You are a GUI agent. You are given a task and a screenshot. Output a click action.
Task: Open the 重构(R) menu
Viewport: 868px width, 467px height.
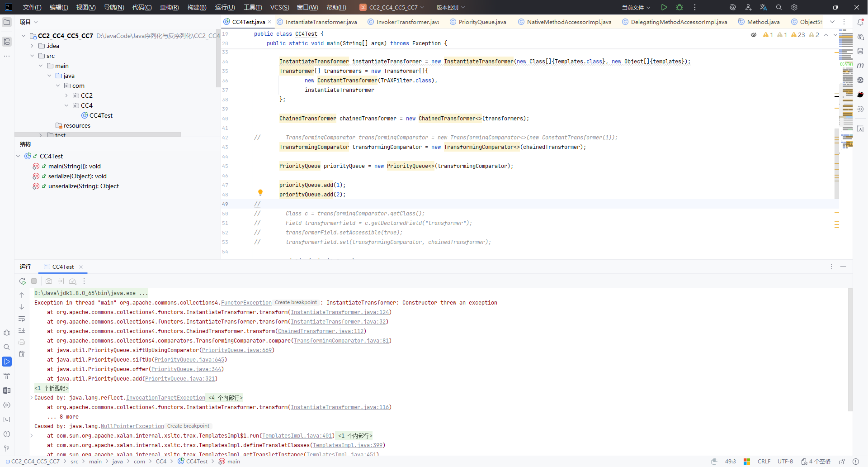[169, 7]
